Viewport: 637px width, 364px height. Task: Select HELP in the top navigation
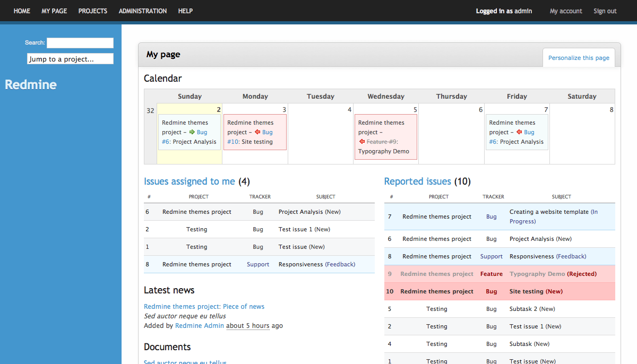185,11
